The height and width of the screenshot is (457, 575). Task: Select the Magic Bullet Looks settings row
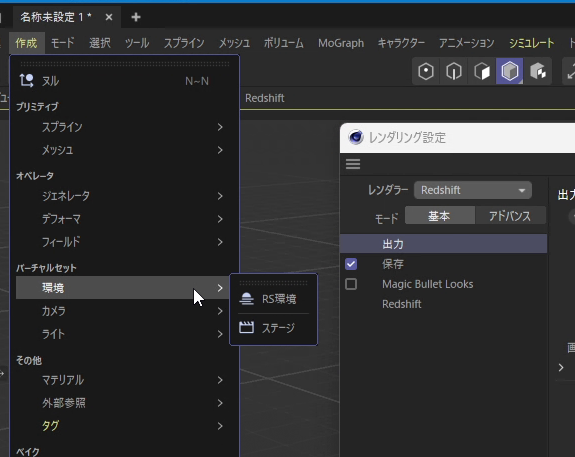click(x=444, y=284)
